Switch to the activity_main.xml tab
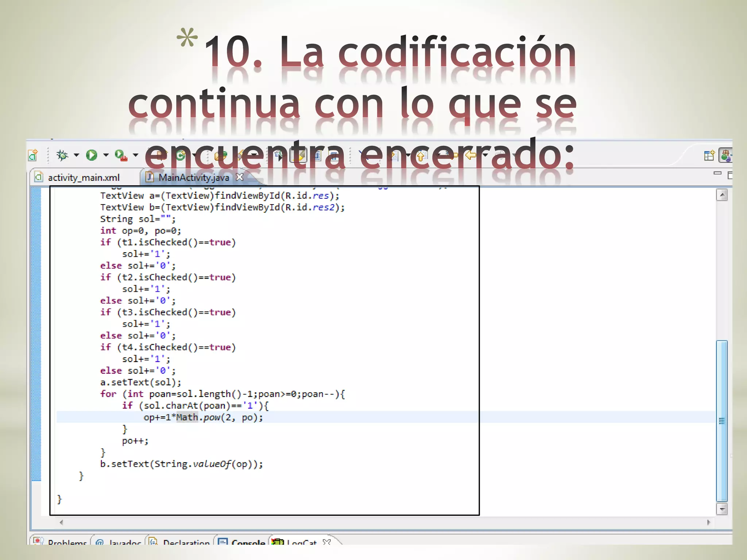This screenshot has width=747, height=560. pos(83,178)
